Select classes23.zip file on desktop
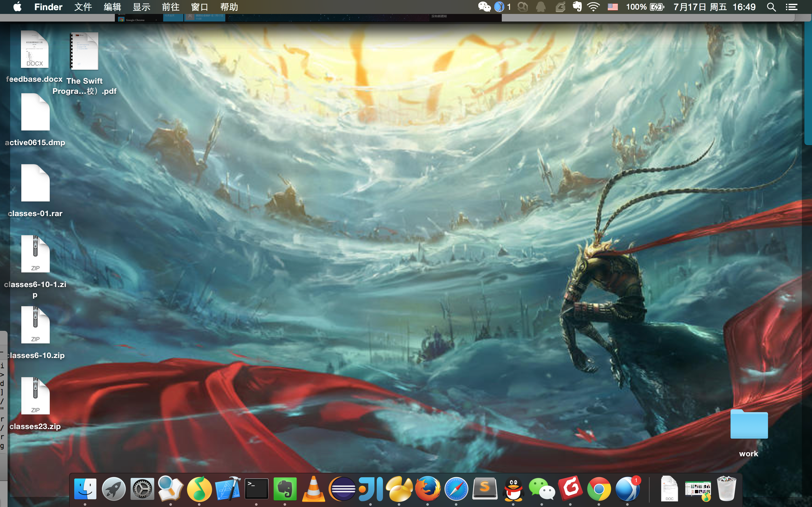The width and height of the screenshot is (812, 507). click(35, 396)
